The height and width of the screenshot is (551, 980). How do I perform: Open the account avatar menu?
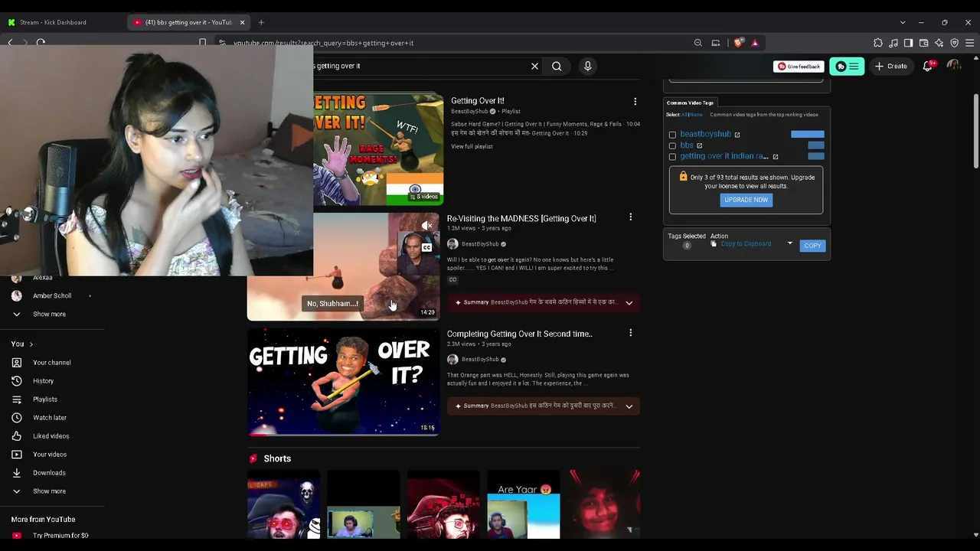(953, 66)
